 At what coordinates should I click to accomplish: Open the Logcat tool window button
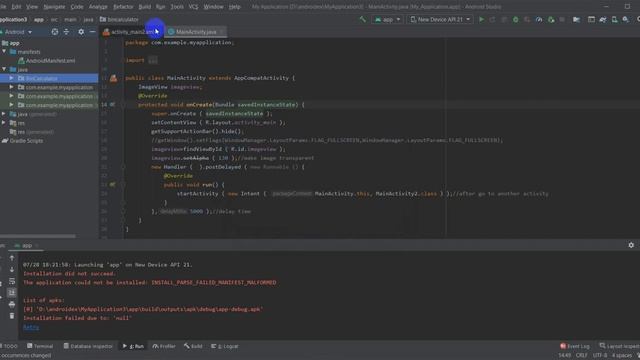[x=224, y=346]
